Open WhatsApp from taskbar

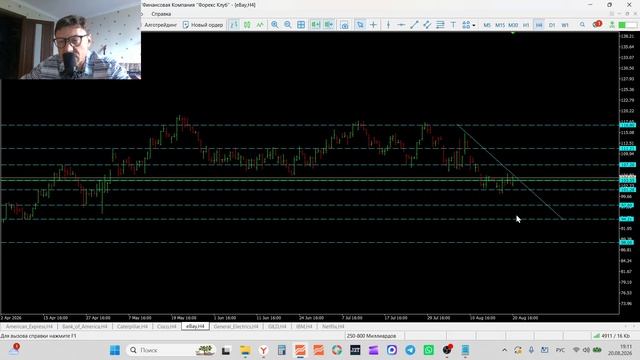click(x=429, y=350)
